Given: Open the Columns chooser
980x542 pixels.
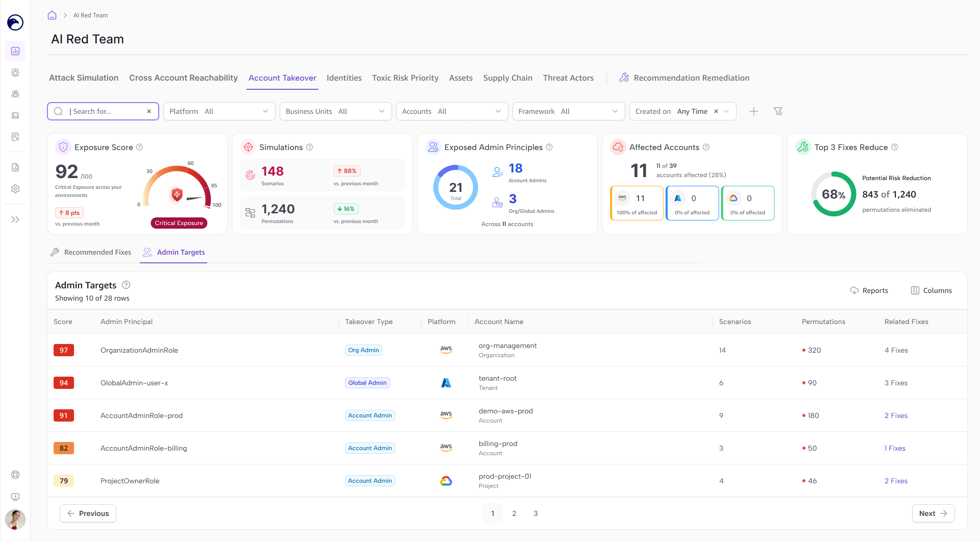Looking at the screenshot, I should (x=932, y=290).
